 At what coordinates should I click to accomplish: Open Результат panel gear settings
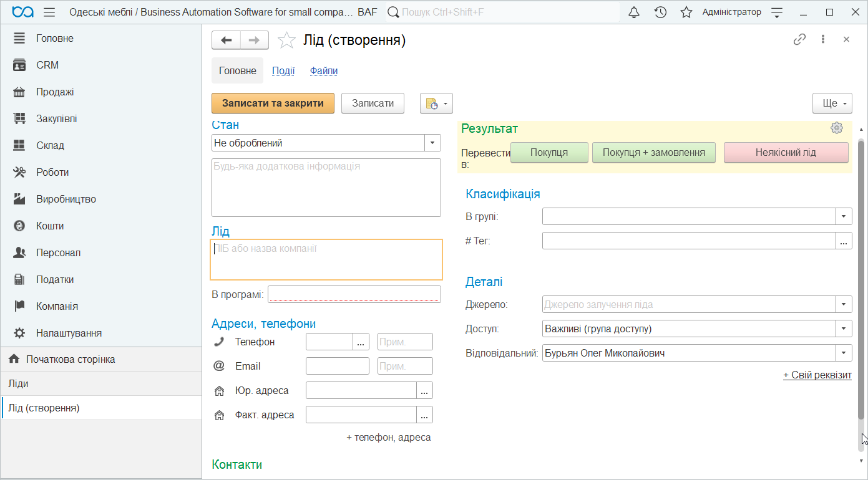point(837,128)
